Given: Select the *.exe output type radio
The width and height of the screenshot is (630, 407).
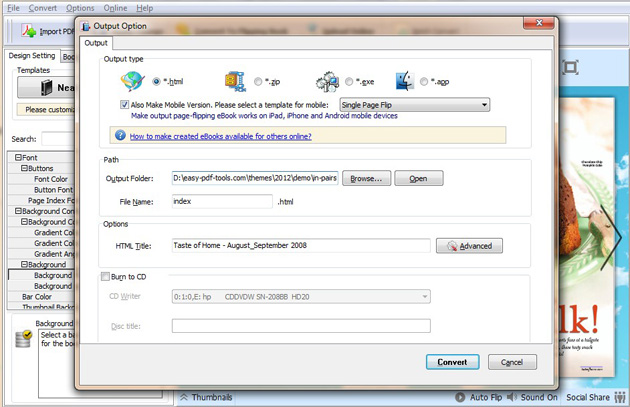Looking at the screenshot, I should click(x=349, y=82).
